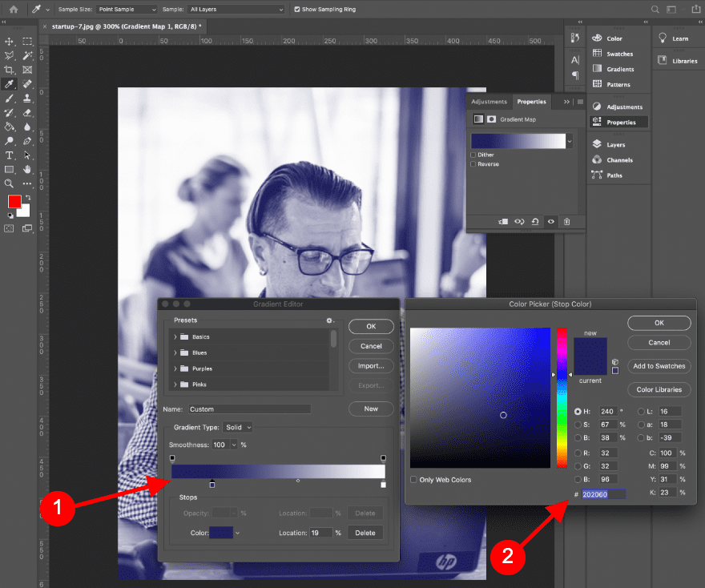Click the Import button in Gradient Editor

coord(371,366)
